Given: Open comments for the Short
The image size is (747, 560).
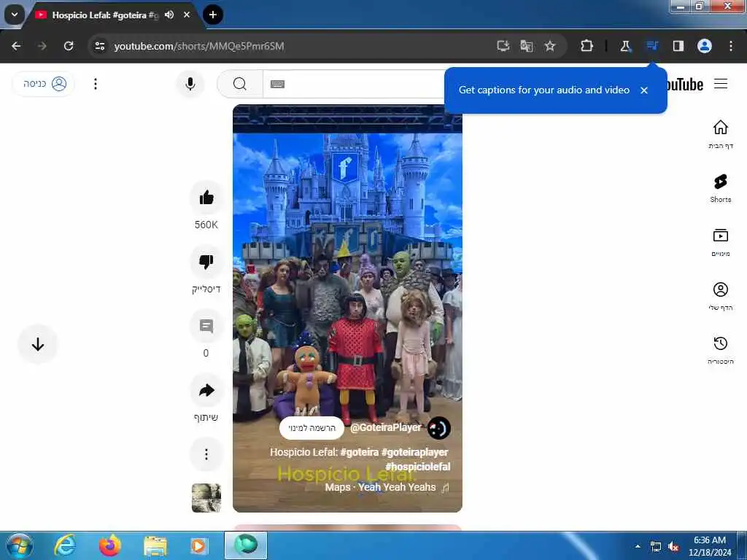Looking at the screenshot, I should coord(206,326).
